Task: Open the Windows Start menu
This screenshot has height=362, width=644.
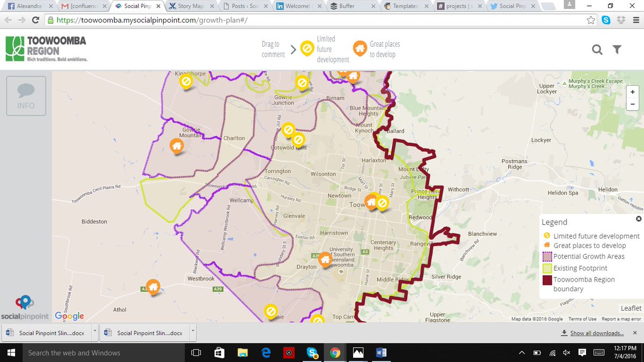Action: point(11,352)
